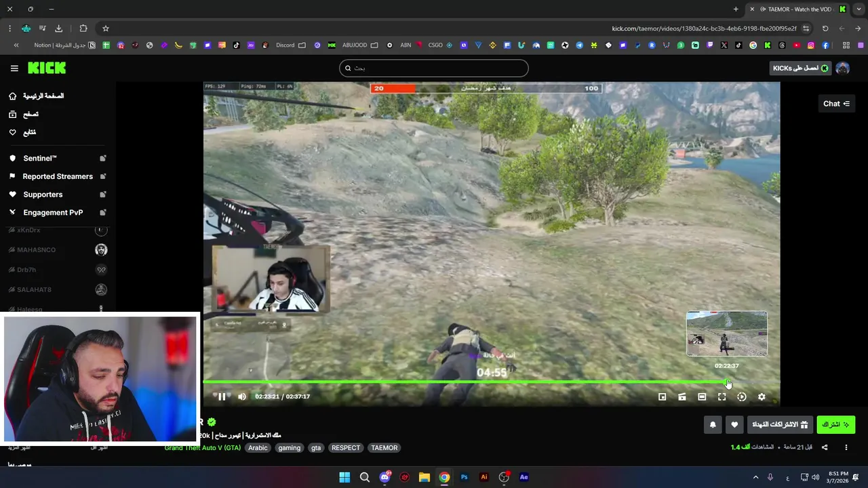The width and height of the screenshot is (868, 488).
Task: Open the user profile avatar menu
Action: click(843, 68)
